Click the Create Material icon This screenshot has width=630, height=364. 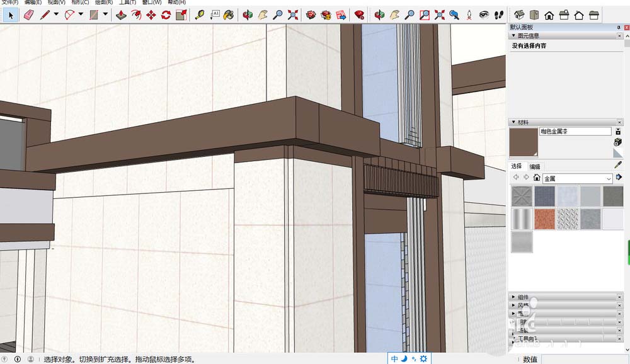618,142
